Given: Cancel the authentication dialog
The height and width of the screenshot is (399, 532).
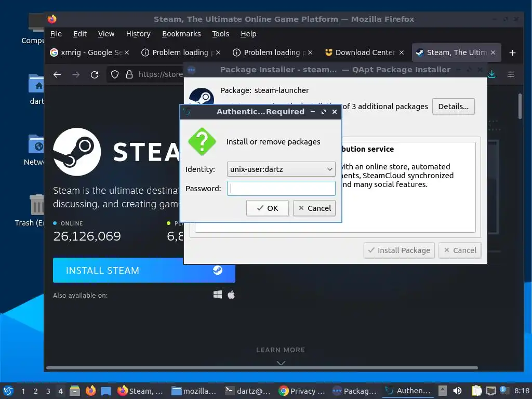Looking at the screenshot, I should (x=314, y=208).
